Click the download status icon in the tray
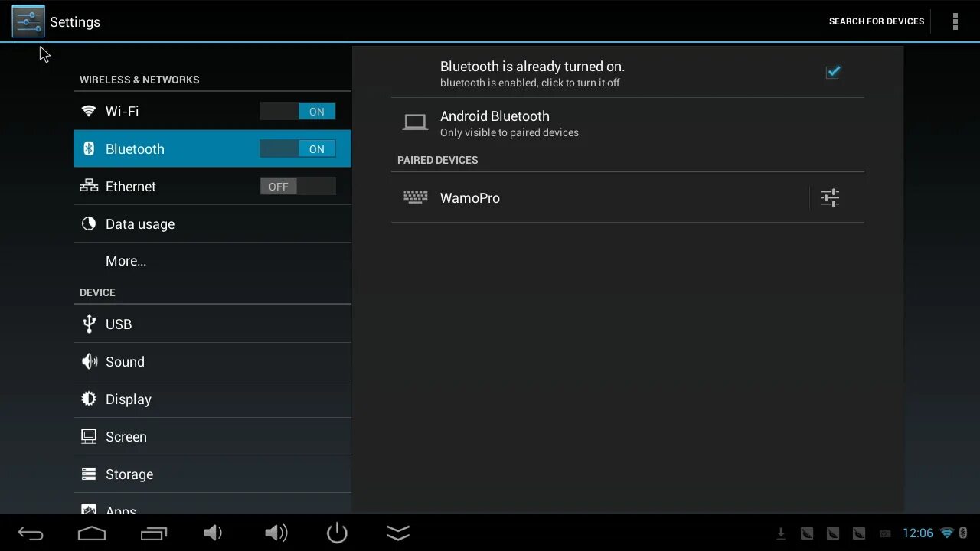 click(x=781, y=533)
